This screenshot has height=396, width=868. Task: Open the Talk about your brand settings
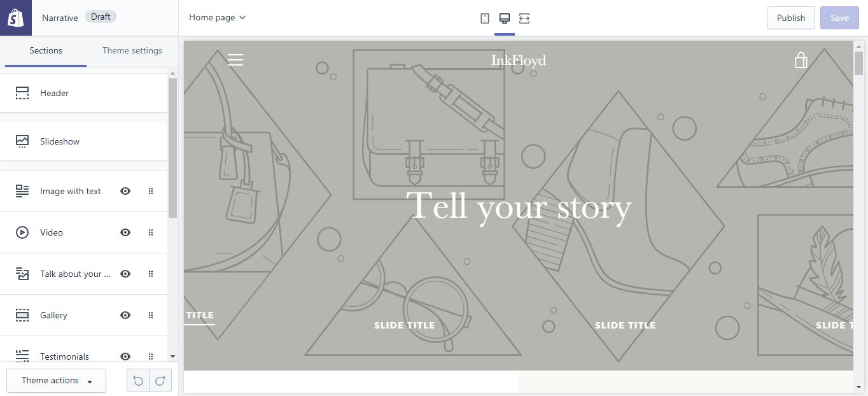coord(75,274)
